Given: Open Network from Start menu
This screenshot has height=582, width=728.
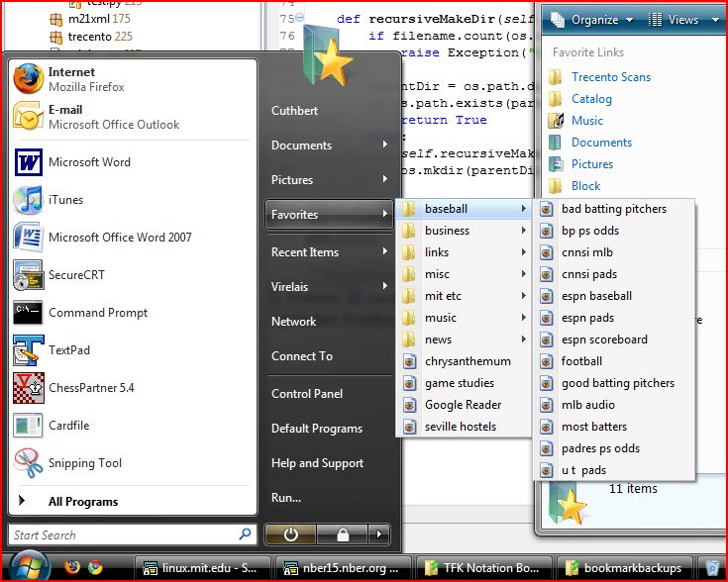Looking at the screenshot, I should (x=293, y=321).
